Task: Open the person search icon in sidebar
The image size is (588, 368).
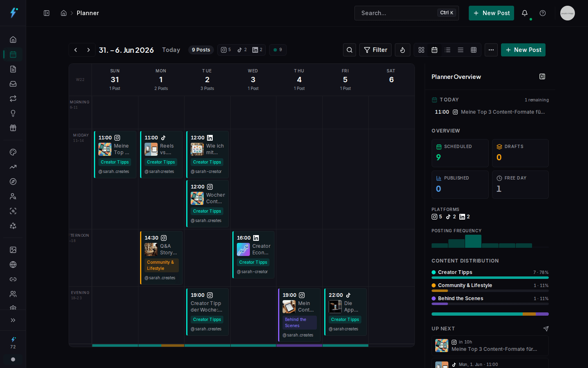Action: coord(13,196)
